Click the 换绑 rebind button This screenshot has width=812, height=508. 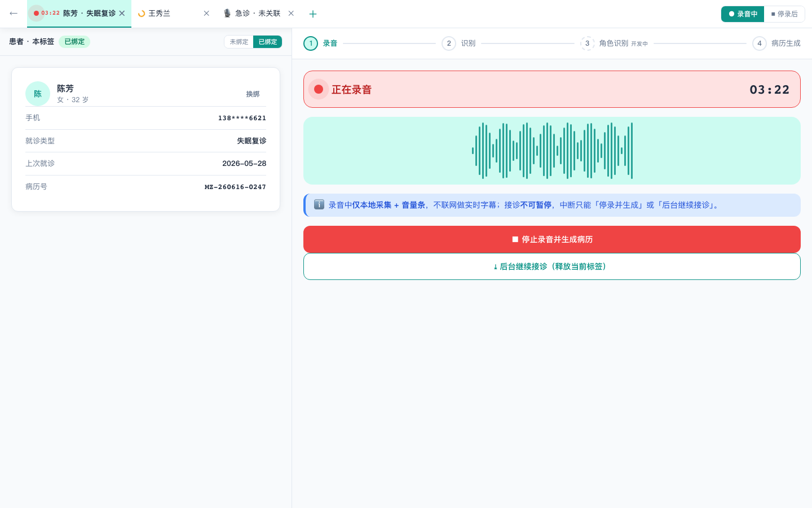pyautogui.click(x=253, y=94)
